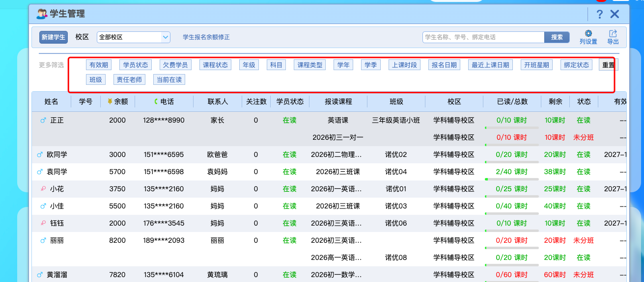Click the phone icon in 电话 column header
Screen dimensions: 644x282
pyautogui.click(x=156, y=102)
